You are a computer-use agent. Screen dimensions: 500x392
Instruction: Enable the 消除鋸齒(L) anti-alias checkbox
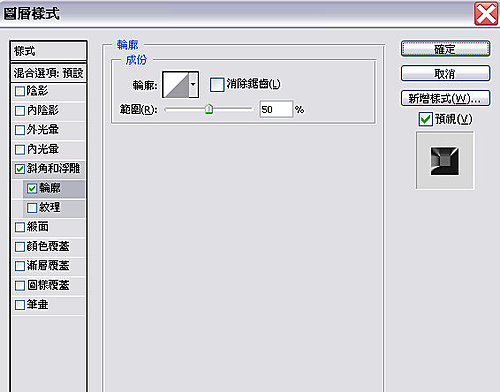[x=217, y=85]
